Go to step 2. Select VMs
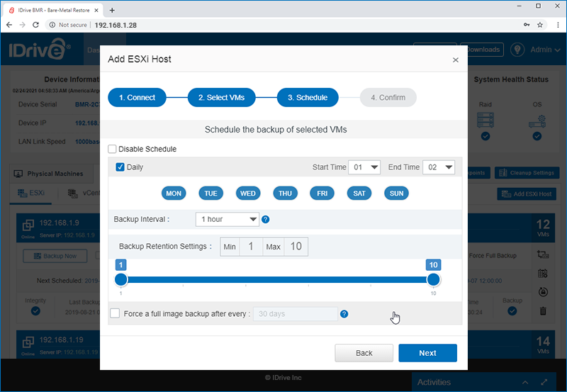Viewport: 567px width, 392px height. [x=221, y=98]
